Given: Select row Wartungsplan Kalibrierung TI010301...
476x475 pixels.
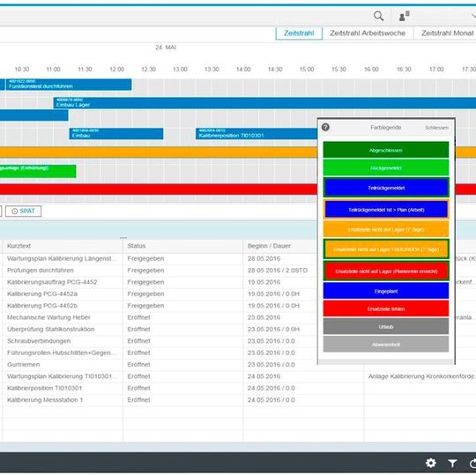Looking at the screenshot, I should tap(239, 376).
